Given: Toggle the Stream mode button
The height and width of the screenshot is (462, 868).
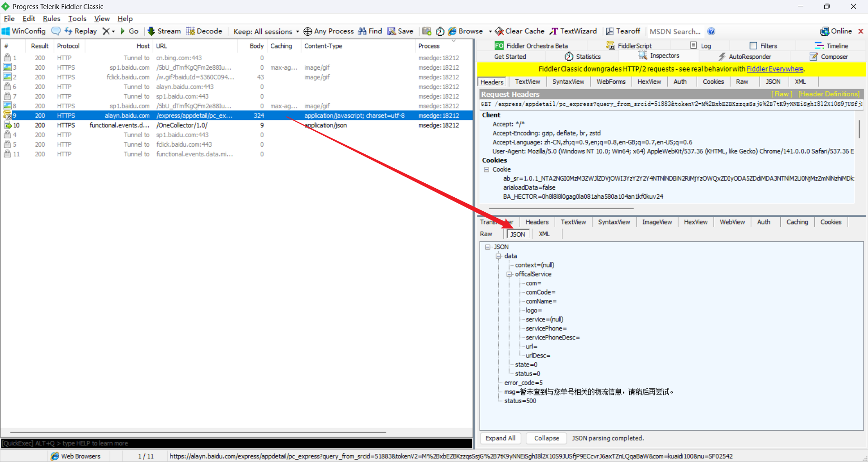Looking at the screenshot, I should 164,31.
